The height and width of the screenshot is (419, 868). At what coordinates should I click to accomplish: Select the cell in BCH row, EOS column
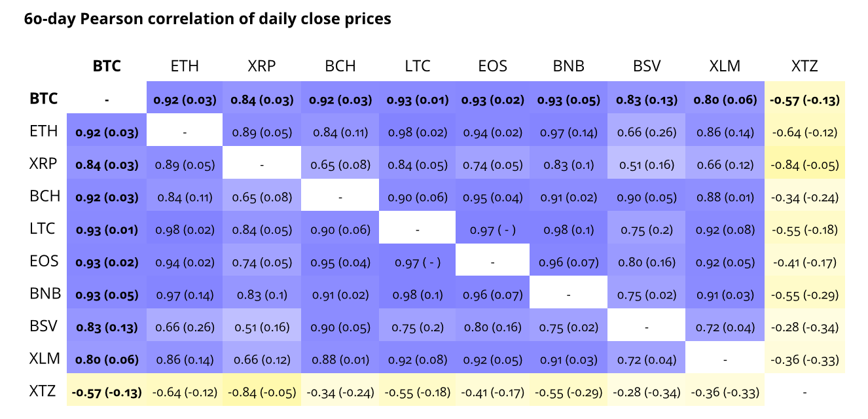[x=493, y=198]
